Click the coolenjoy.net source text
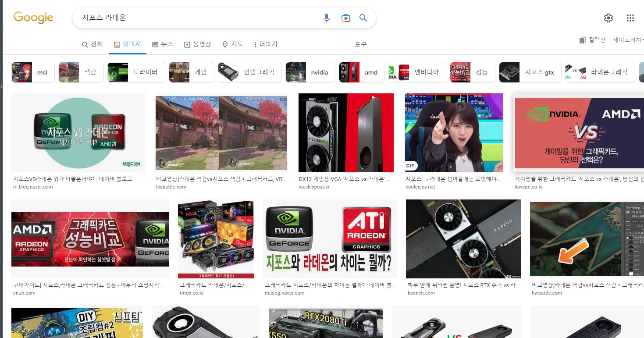Image resolution: width=644 pixels, height=338 pixels. coord(420,187)
